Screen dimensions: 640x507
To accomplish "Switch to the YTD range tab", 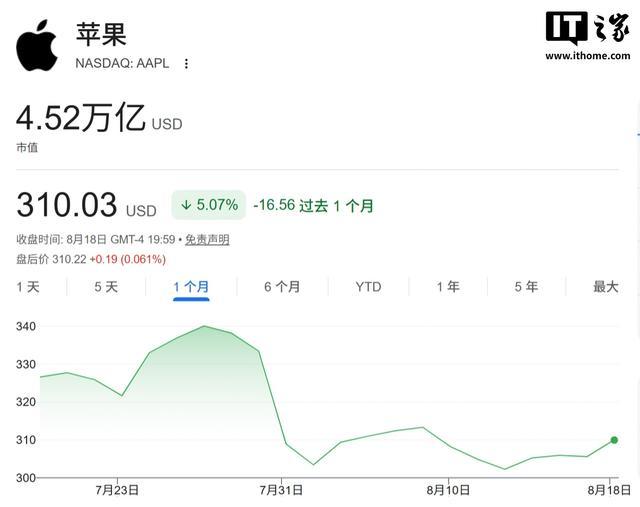I will click(368, 287).
